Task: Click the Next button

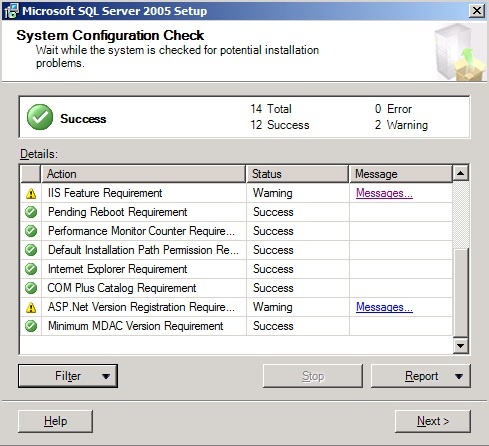Action: (433, 421)
